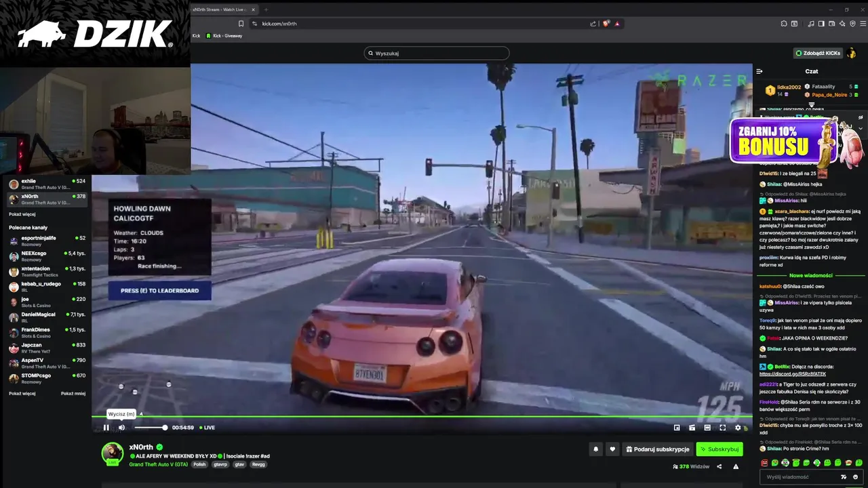This screenshot has height=488, width=868.
Task: Mute the stream using the speaker icon
Action: (121, 428)
